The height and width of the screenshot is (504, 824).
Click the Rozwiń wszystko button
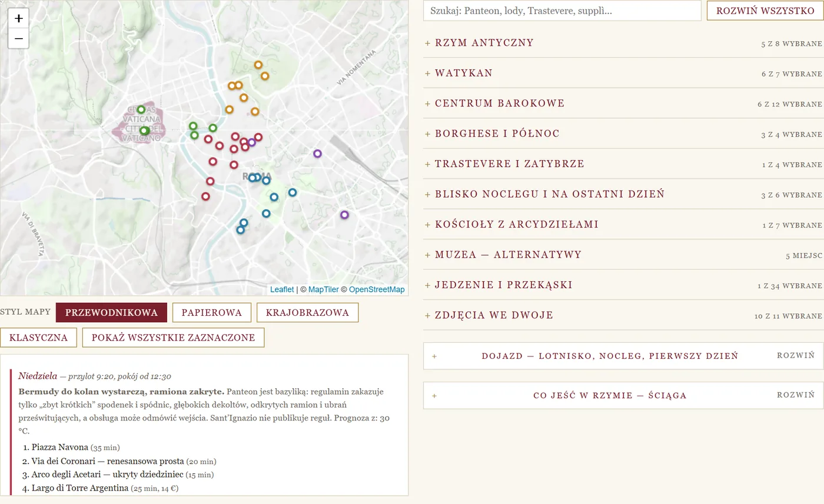tap(765, 11)
